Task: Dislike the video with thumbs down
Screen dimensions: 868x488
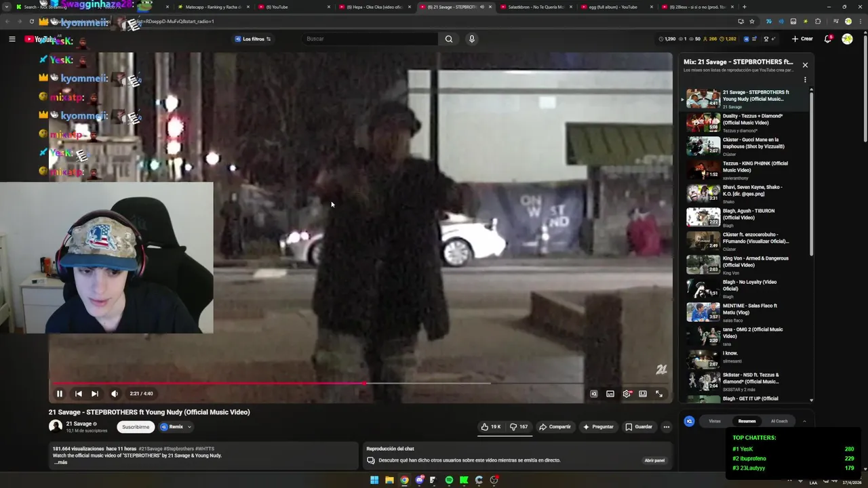Action: (519, 427)
